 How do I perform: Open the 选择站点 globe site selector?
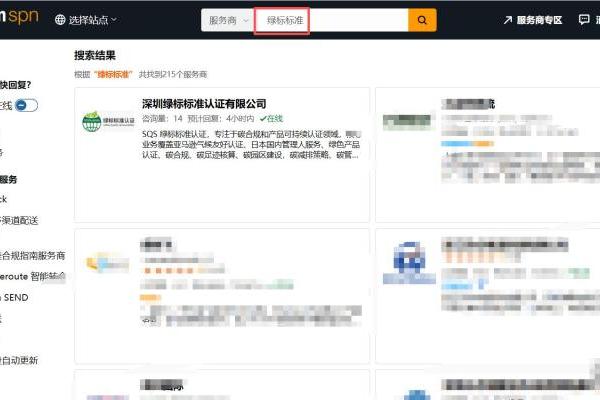[x=86, y=20]
